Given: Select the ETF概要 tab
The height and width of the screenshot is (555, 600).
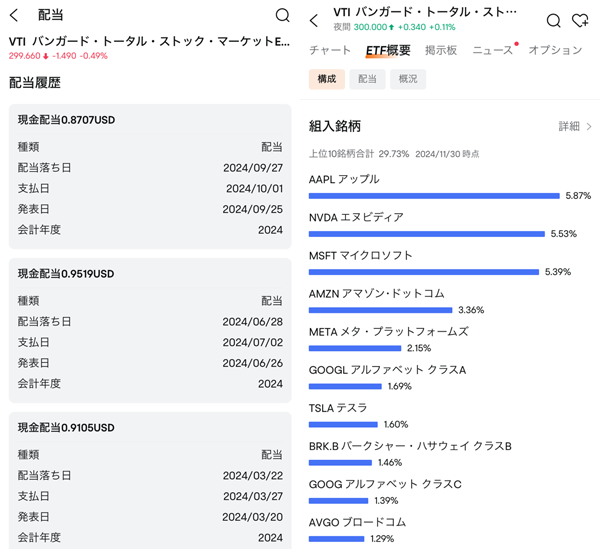Looking at the screenshot, I should (388, 50).
